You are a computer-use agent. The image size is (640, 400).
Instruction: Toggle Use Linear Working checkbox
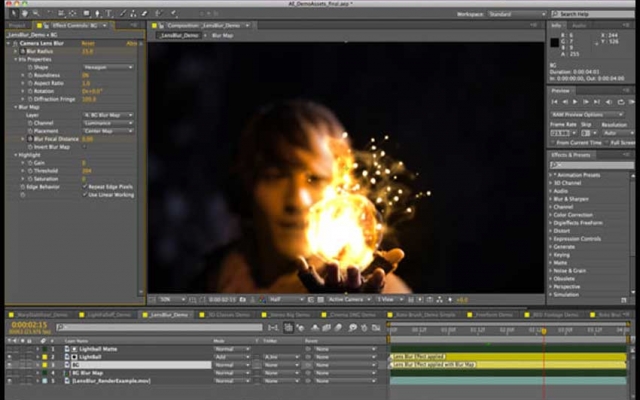click(85, 195)
